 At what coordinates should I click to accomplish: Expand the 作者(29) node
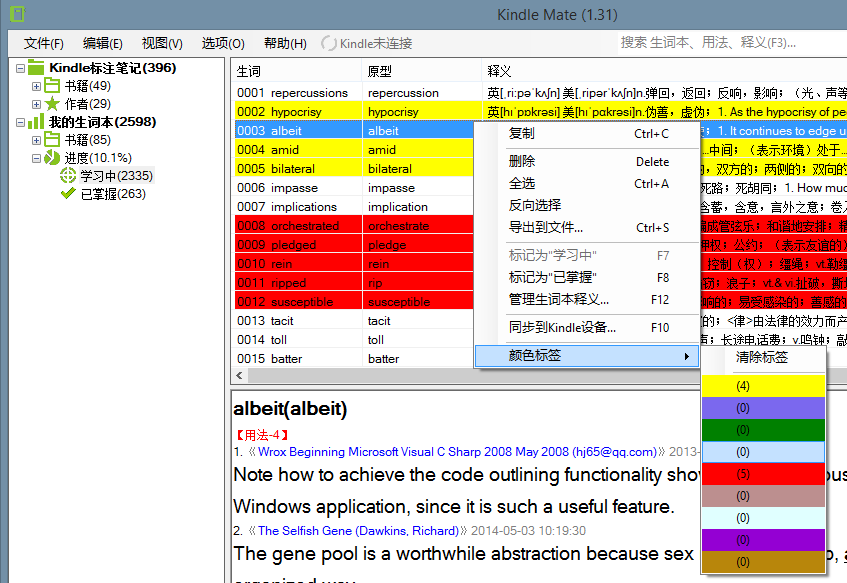36,104
